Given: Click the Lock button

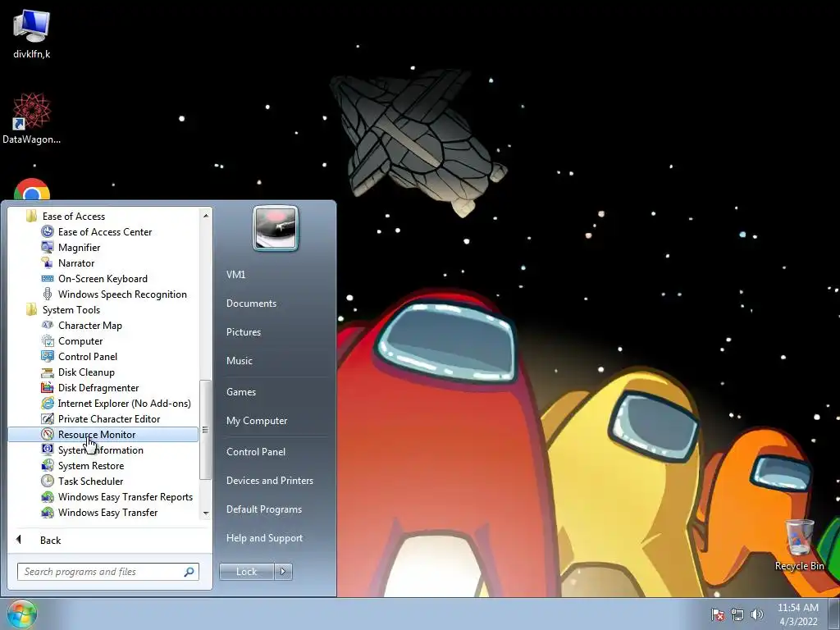Looking at the screenshot, I should [x=246, y=572].
